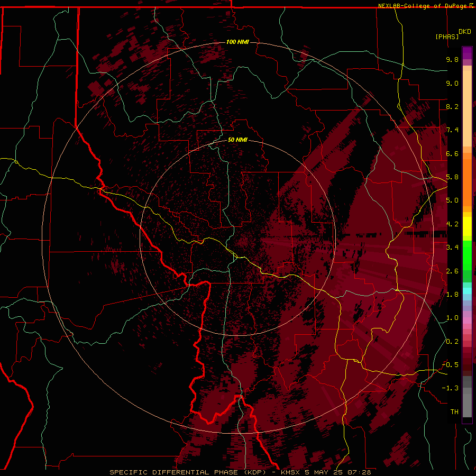476x476 pixels.
Task: Click the 5.8 scale value
Action: (x=452, y=177)
